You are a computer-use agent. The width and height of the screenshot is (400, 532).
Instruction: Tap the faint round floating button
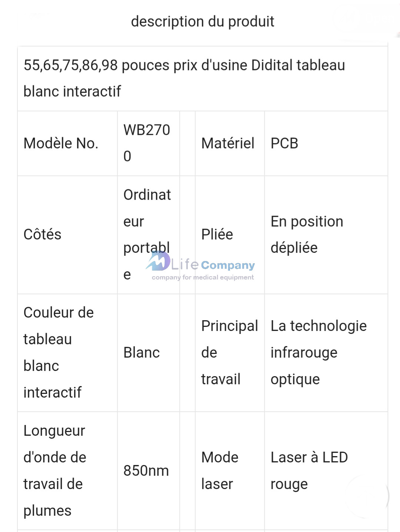pyautogui.click(x=367, y=495)
